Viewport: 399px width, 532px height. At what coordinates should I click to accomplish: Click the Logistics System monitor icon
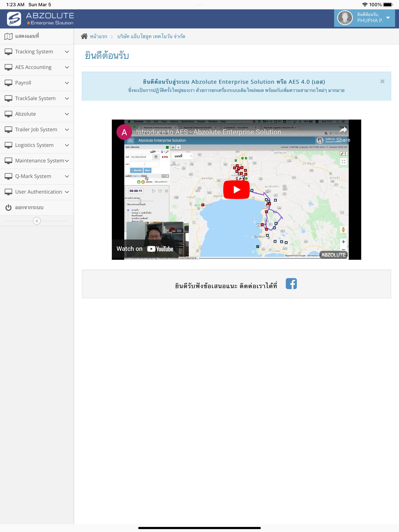click(8, 145)
